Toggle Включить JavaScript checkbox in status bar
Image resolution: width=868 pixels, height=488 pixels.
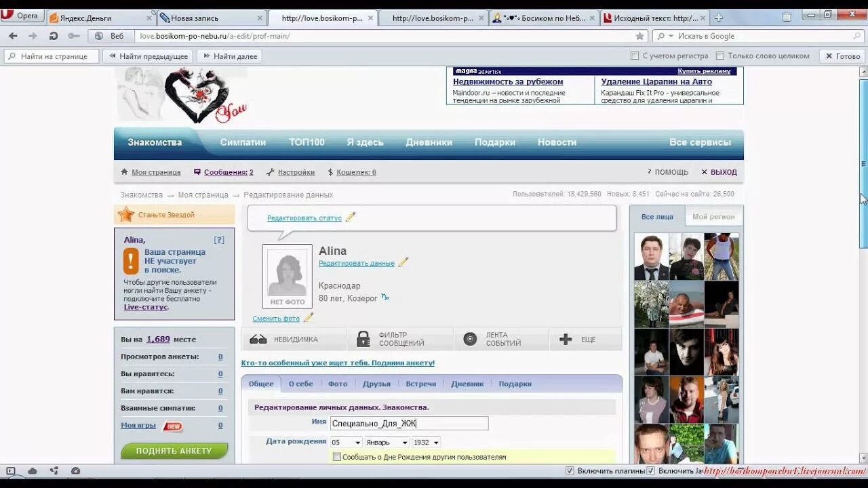click(x=651, y=470)
